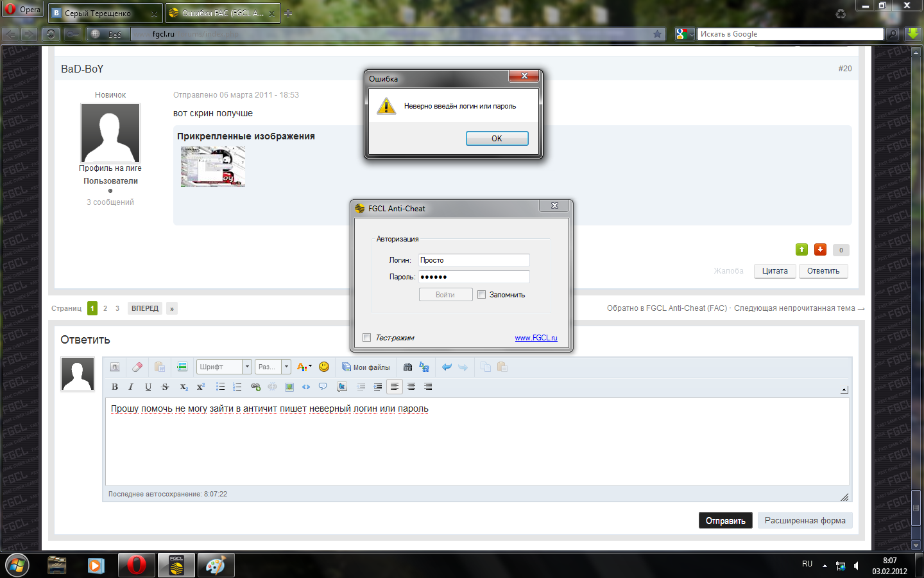The width and height of the screenshot is (924, 578).
Task: Insert a code block
Action: tap(306, 387)
